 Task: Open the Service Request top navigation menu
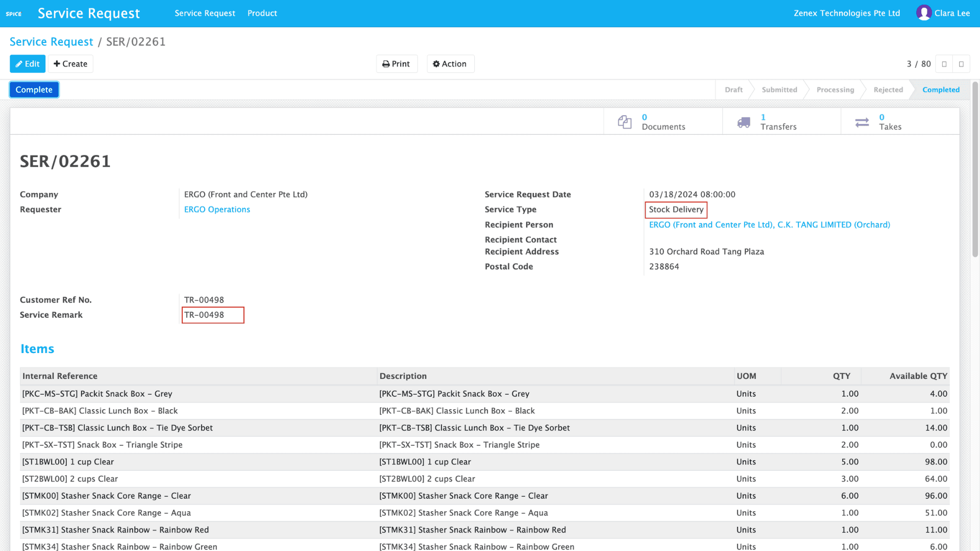coord(205,13)
